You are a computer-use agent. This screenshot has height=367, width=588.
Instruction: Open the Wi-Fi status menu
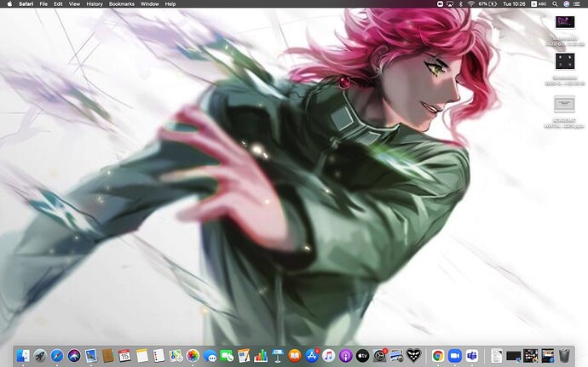[471, 3]
